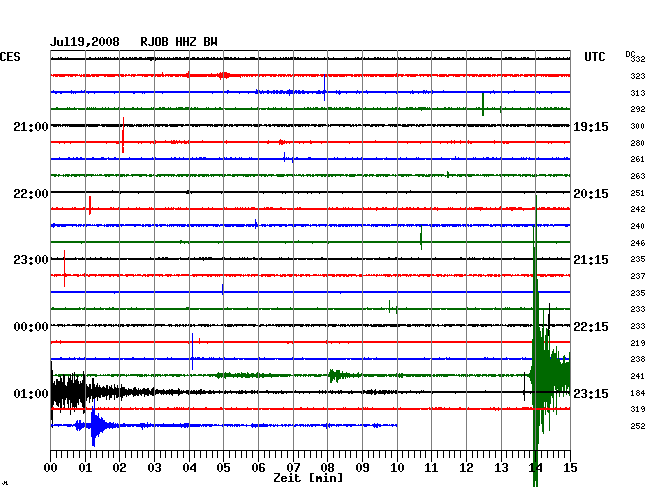Viewport: 650px width, 494px height.
Task: Click the DC value 300
Action: pyautogui.click(x=638, y=126)
